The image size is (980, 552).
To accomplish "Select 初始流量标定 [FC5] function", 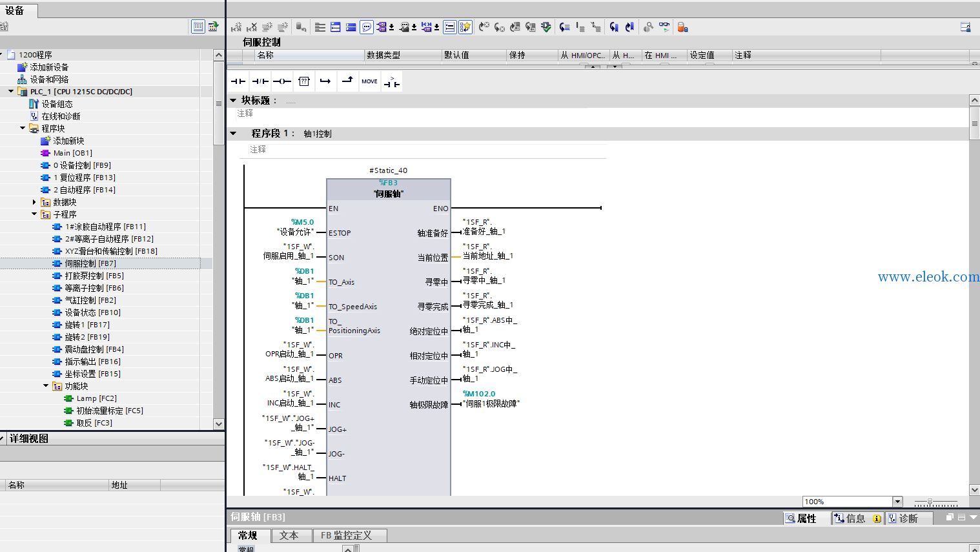I will point(110,411).
